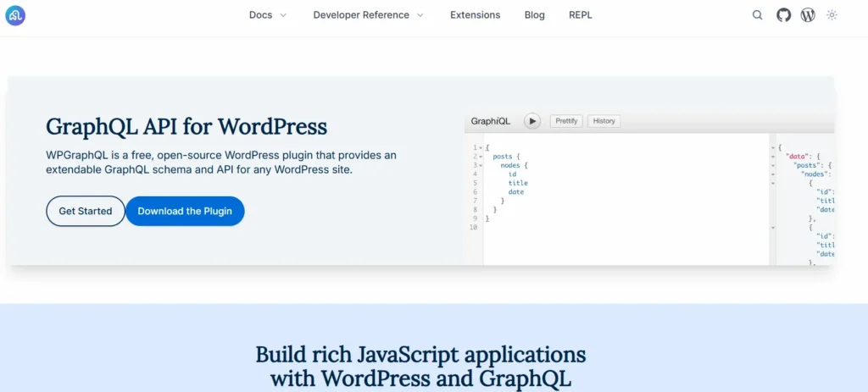
Task: Go to the Extensions page
Action: pos(475,15)
